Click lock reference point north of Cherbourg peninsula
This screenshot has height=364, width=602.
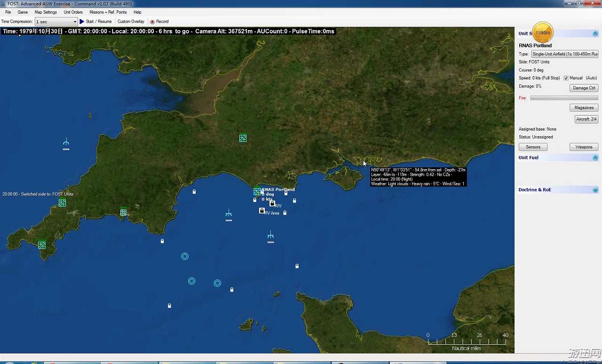tap(297, 266)
